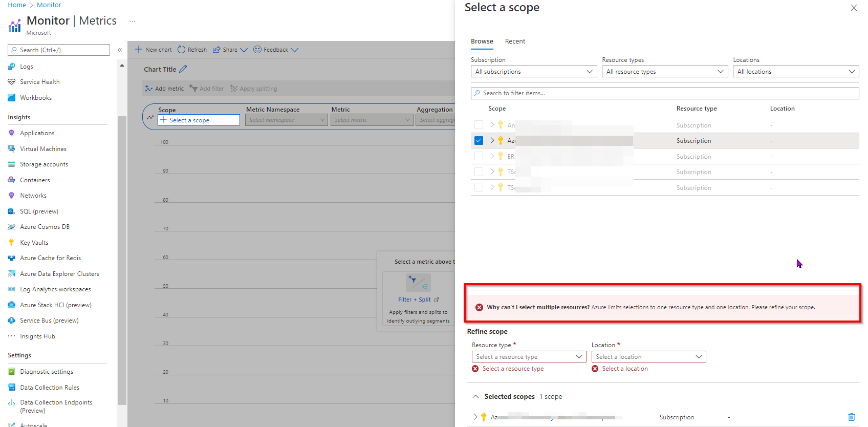Click Select a scope field
The width and height of the screenshot is (868, 427).
199,120
